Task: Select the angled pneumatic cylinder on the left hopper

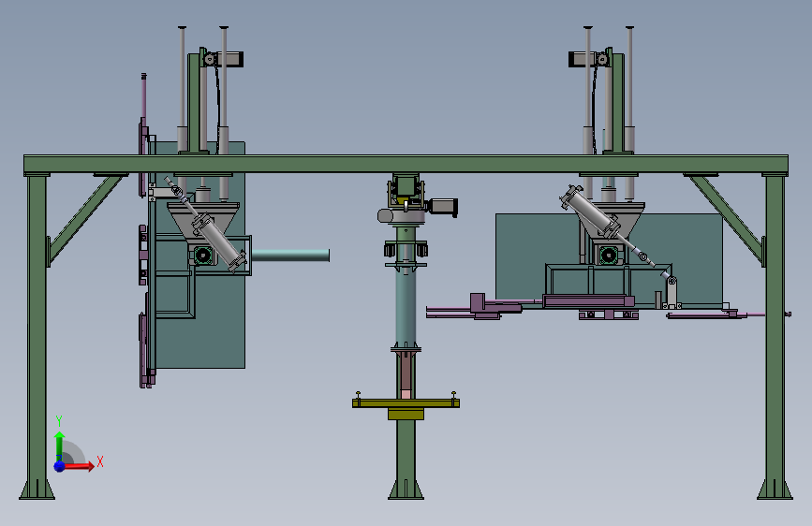Action: point(218,242)
